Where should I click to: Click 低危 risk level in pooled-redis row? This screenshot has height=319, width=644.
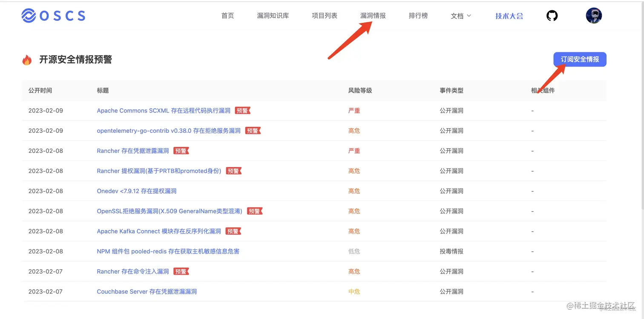[354, 251]
